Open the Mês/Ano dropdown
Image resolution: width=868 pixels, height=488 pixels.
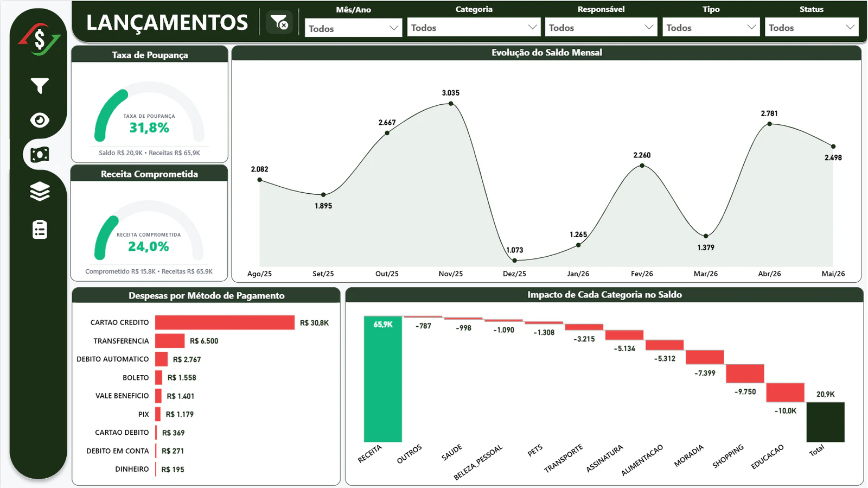353,28
